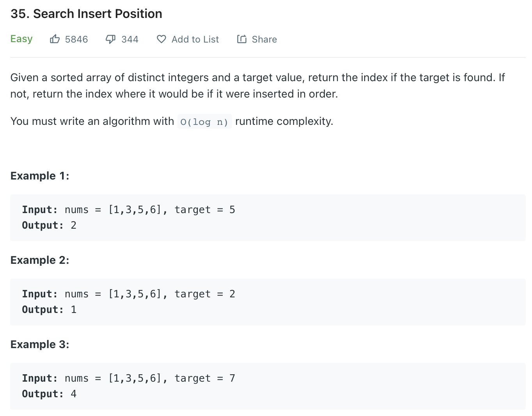Select the Easy difficulty tag
Viewport: 532px width, 416px height.
(x=21, y=39)
